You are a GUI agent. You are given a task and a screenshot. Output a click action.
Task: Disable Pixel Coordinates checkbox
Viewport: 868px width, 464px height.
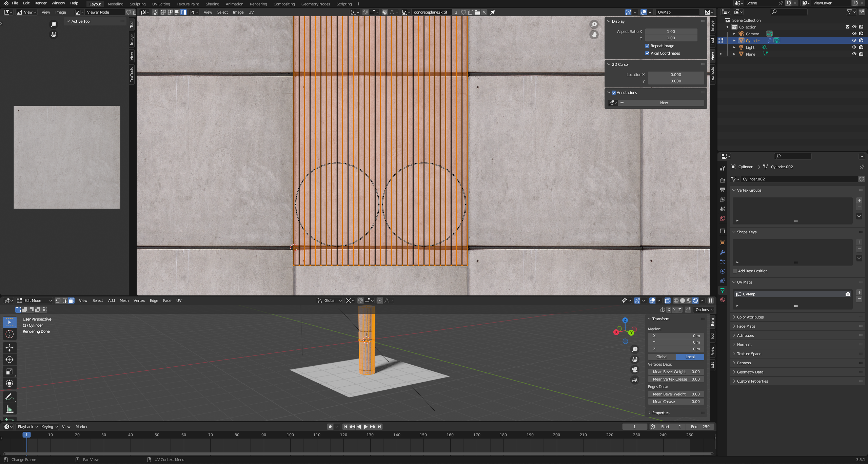click(647, 53)
